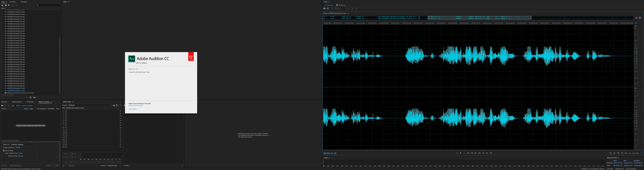Click Match Loudness Settings button
644x170 pixels.
coord(24,105)
